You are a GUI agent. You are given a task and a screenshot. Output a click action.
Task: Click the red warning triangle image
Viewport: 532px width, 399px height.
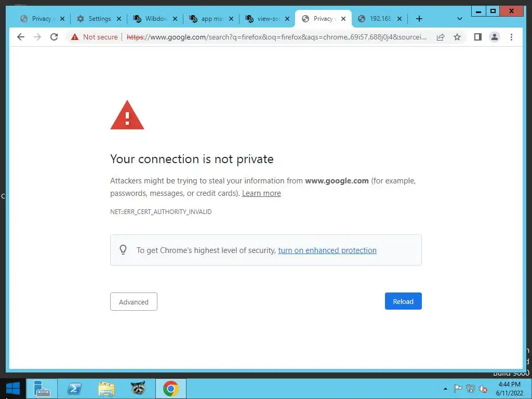[127, 115]
